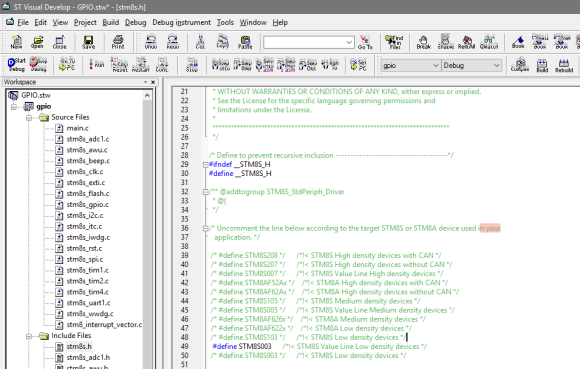Click Go To PC arrow icon
580x369 pixels.
click(67, 64)
